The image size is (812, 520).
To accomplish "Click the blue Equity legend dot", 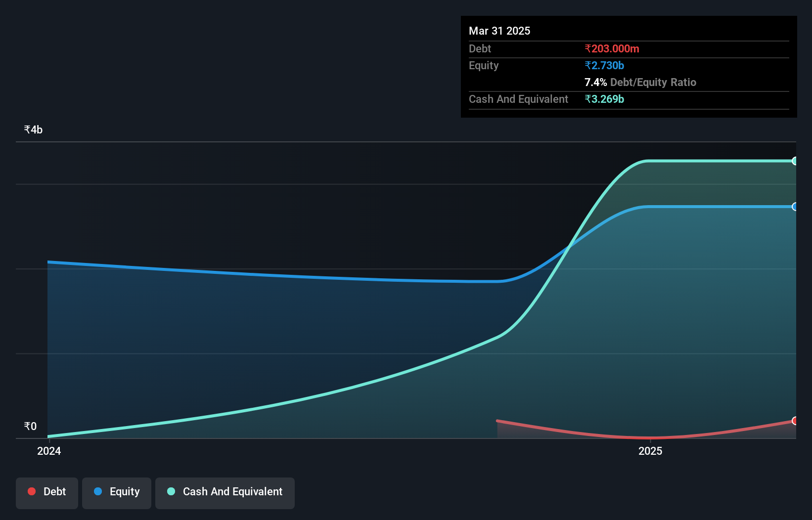I will (x=98, y=491).
